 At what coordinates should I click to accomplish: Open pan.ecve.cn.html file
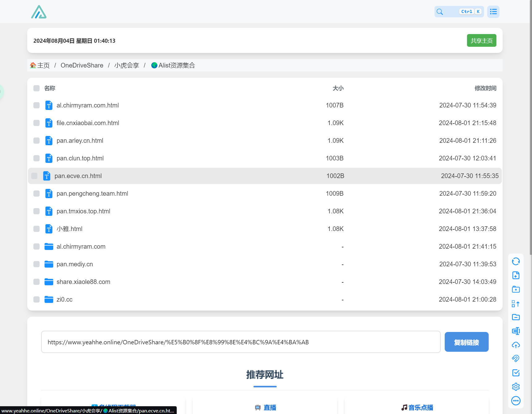point(78,176)
